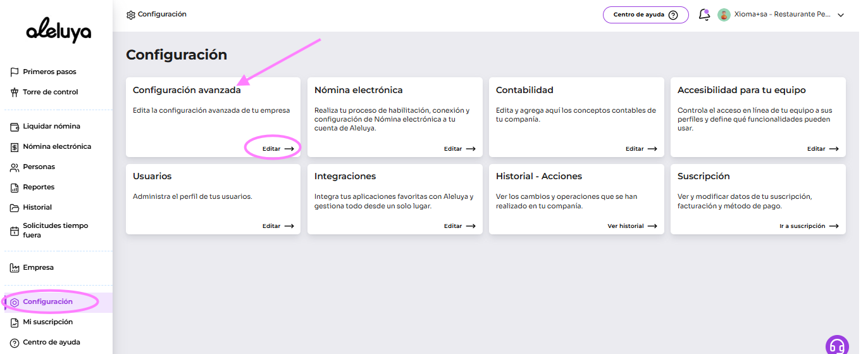Click the Reportes chart icon
Screen dimensions: 868x354
[x=15, y=187]
